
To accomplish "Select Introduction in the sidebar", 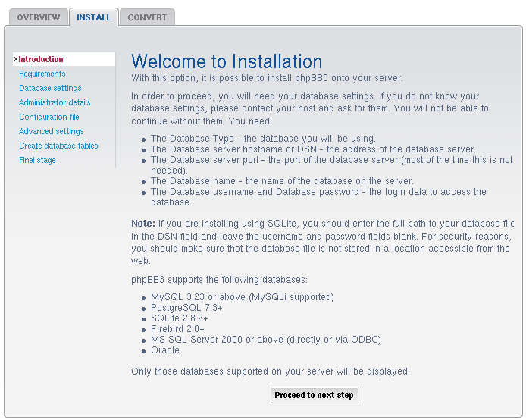I will [x=41, y=59].
